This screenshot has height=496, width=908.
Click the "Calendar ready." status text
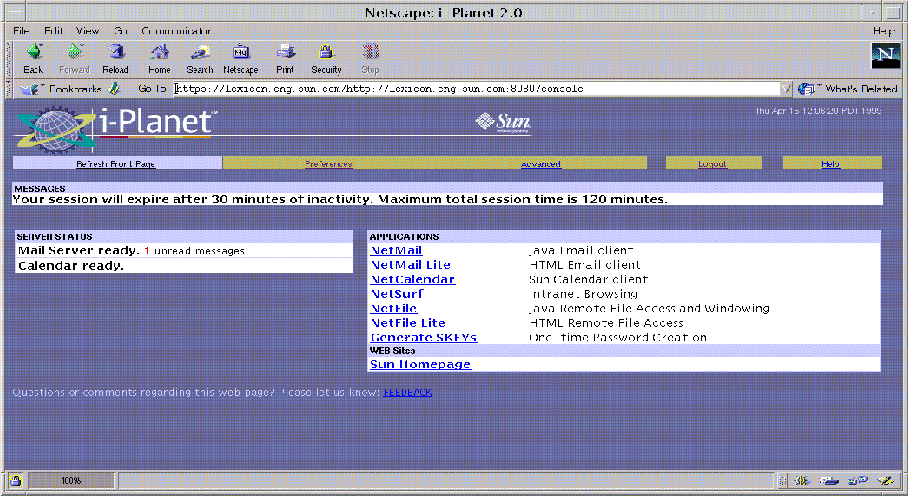71,266
